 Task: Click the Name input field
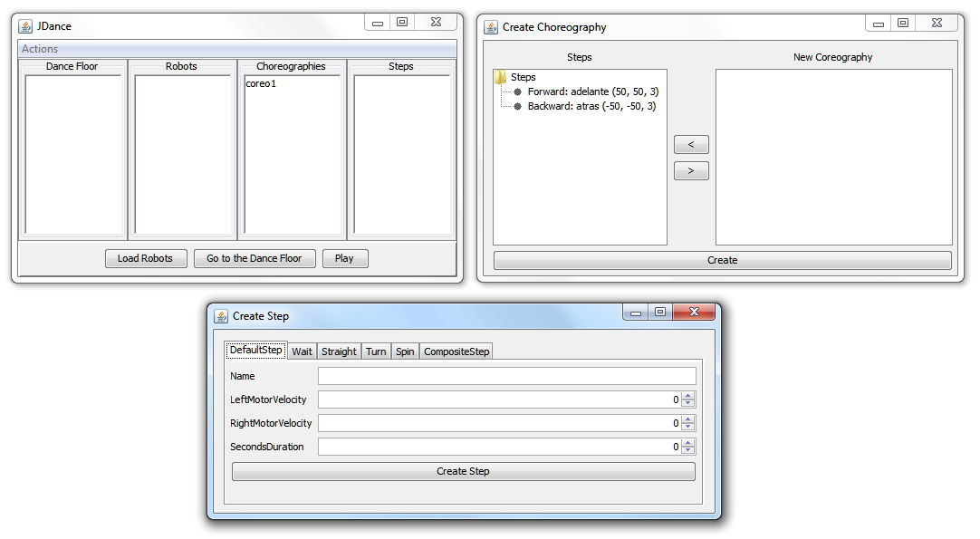pyautogui.click(x=507, y=376)
